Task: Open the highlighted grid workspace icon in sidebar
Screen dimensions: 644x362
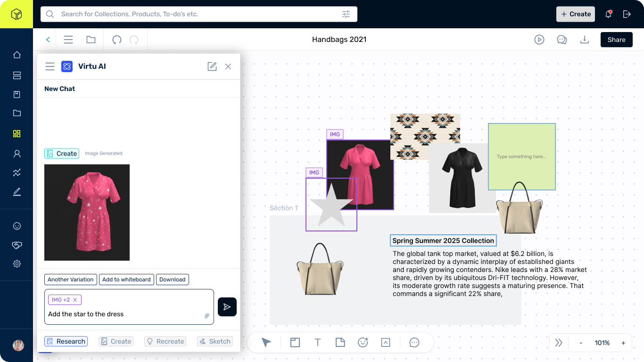Action: click(17, 134)
